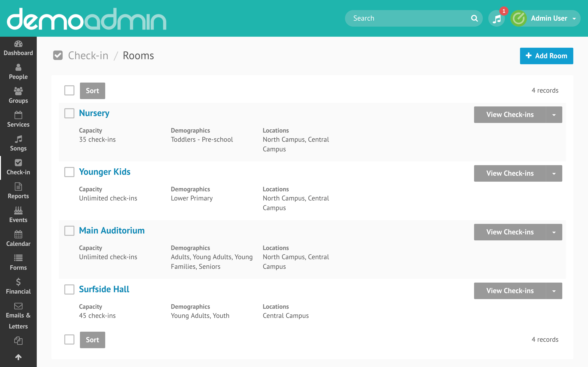
Task: Switch to the Check-in breadcrumb link
Action: pos(88,55)
